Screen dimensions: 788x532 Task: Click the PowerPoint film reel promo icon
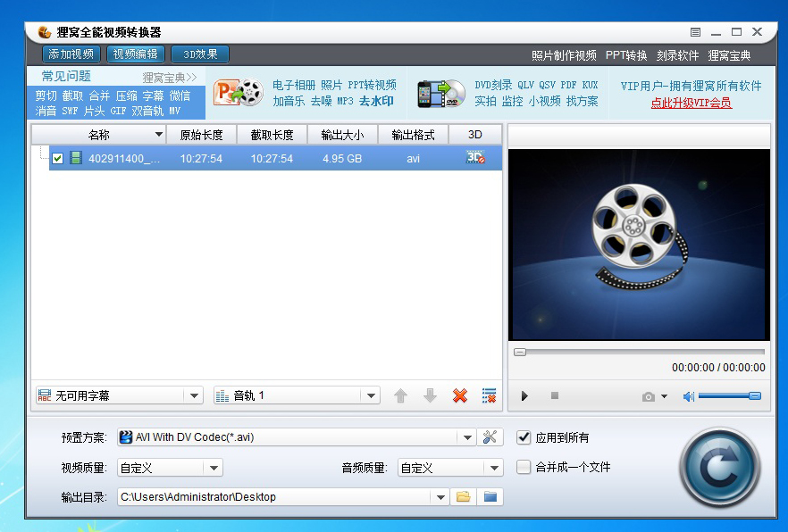239,93
